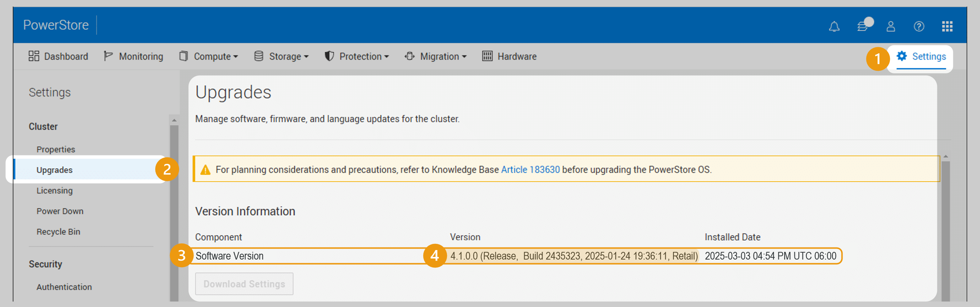
Task: Open the notifications bell icon
Action: tap(834, 26)
